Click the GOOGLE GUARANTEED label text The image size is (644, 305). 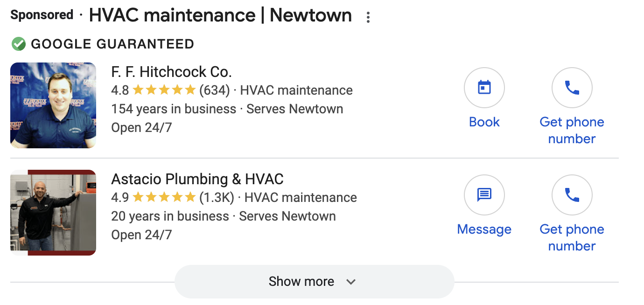tap(112, 44)
